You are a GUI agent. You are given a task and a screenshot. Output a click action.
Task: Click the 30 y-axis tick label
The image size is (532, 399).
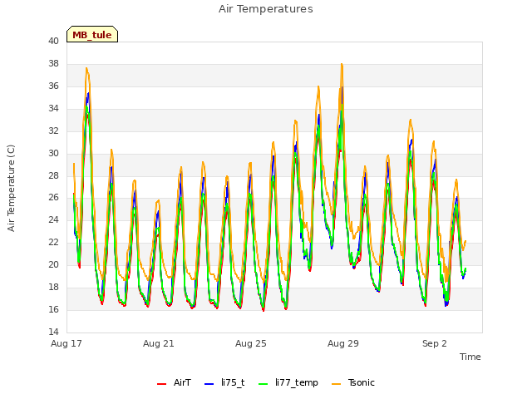pyautogui.click(x=53, y=153)
